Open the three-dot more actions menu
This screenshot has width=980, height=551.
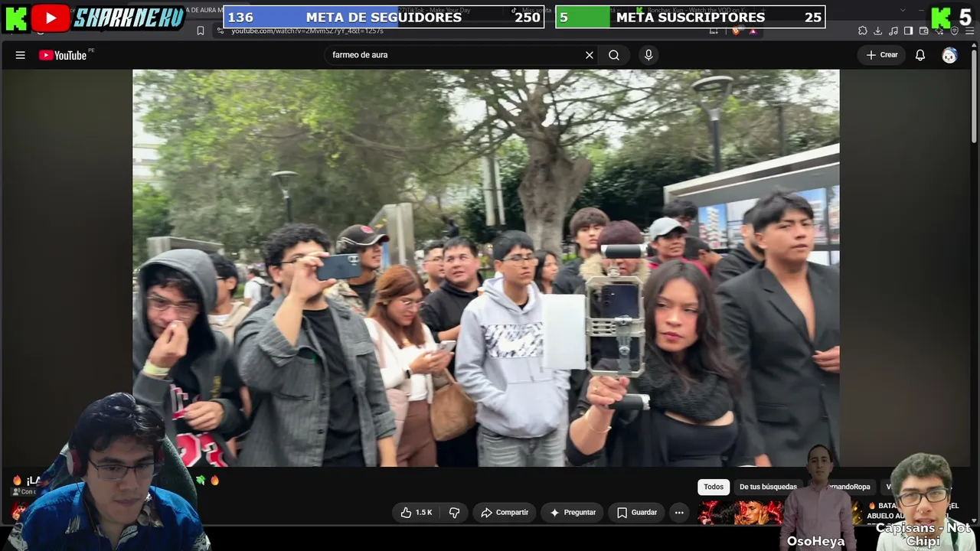coord(679,513)
